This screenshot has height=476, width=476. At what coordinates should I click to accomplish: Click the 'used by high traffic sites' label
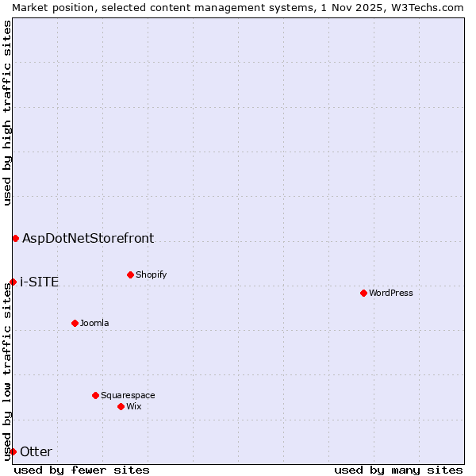click(x=7, y=113)
